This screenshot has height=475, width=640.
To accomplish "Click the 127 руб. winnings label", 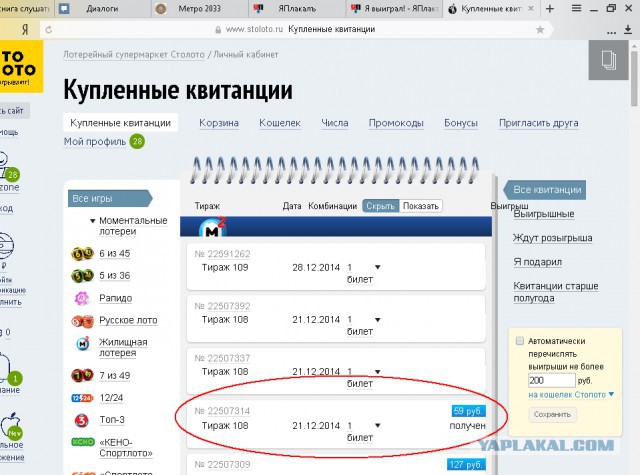I will (466, 464).
